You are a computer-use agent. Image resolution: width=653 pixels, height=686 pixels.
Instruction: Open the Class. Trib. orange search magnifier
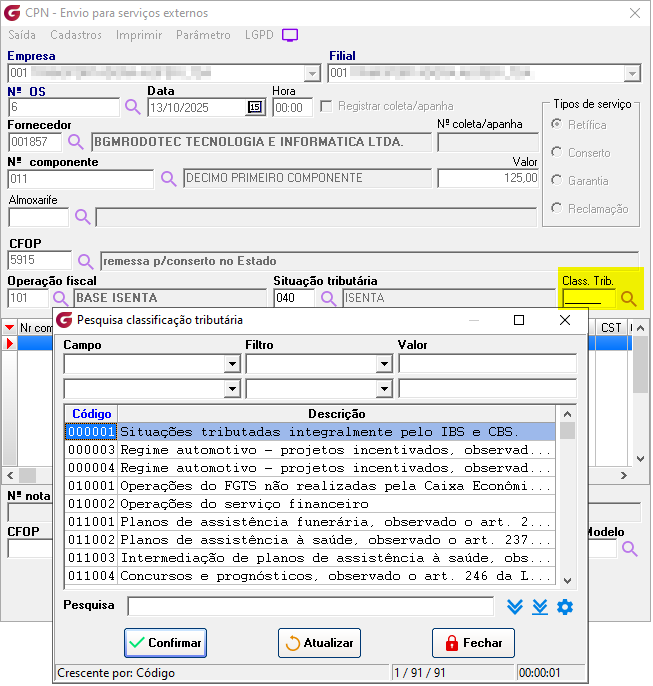click(x=629, y=298)
